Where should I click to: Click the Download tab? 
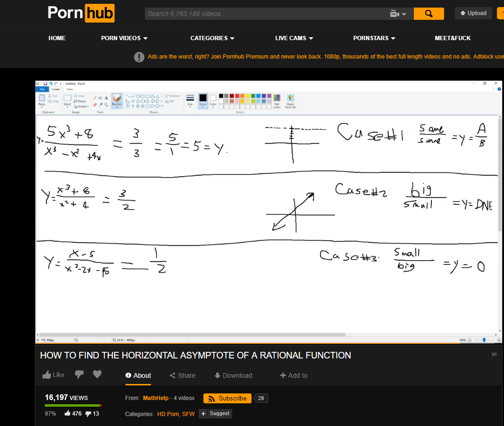(233, 375)
